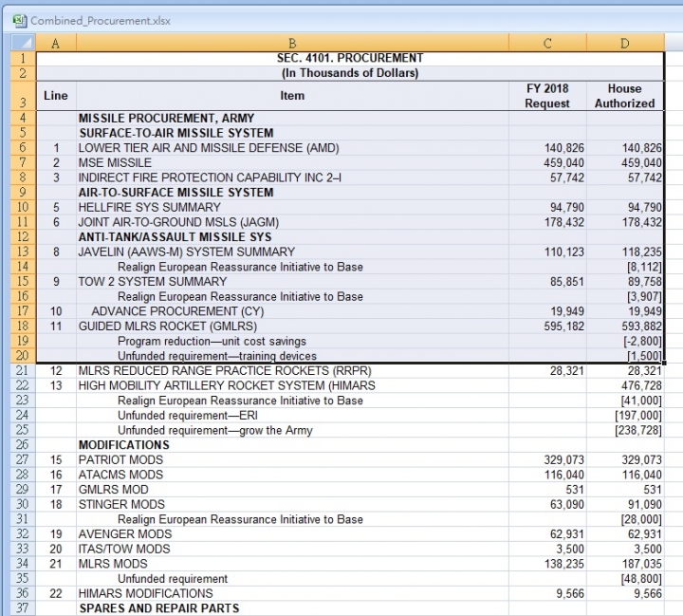Screen dimensions: 683x616
Task: Click the [-2,800] reduction value
Action: pos(625,341)
